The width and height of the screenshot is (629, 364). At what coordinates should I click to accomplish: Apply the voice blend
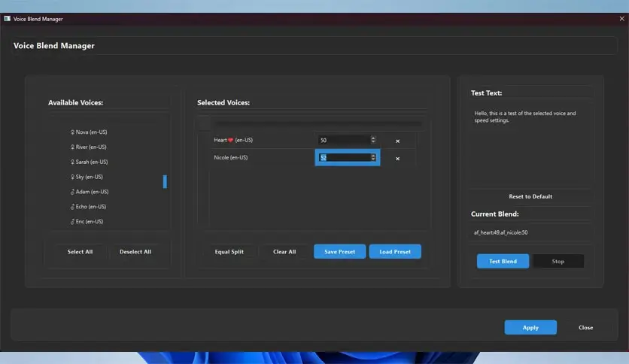tap(530, 327)
